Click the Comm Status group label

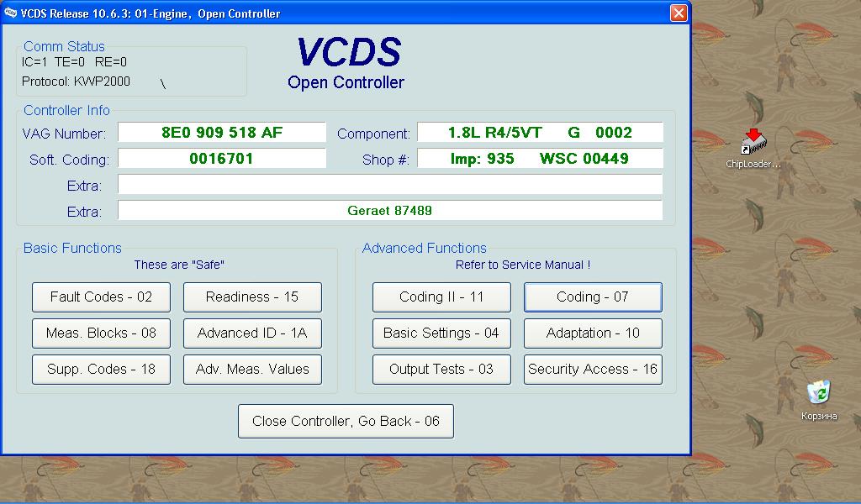64,46
